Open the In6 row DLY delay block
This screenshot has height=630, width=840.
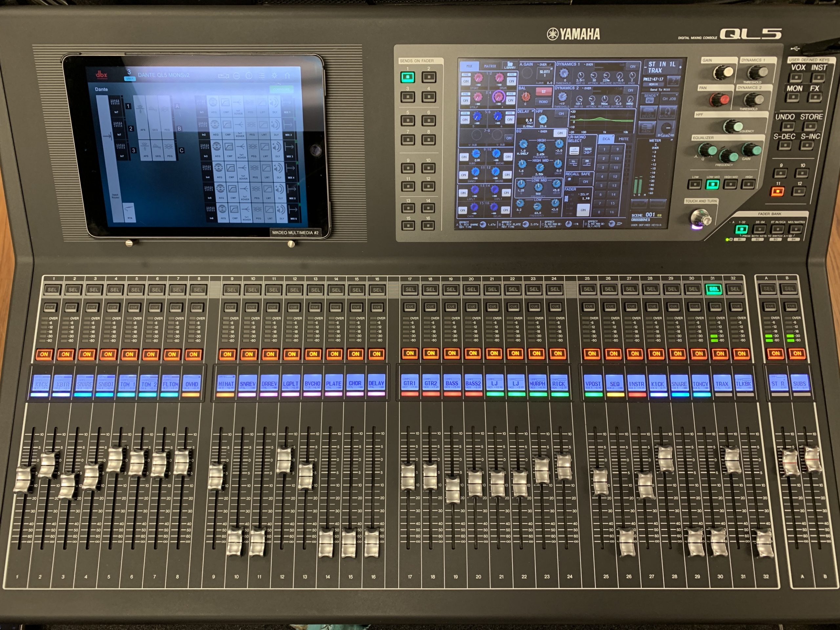(281, 213)
